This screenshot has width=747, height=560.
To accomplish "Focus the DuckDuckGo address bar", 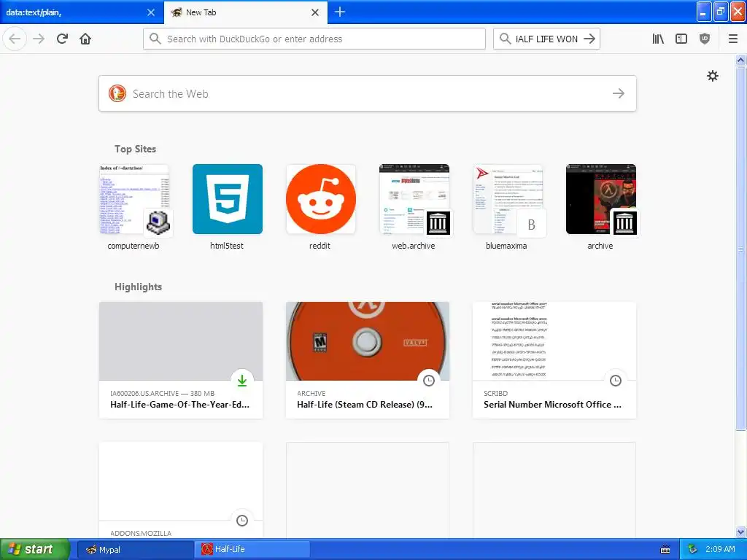I will pos(314,39).
